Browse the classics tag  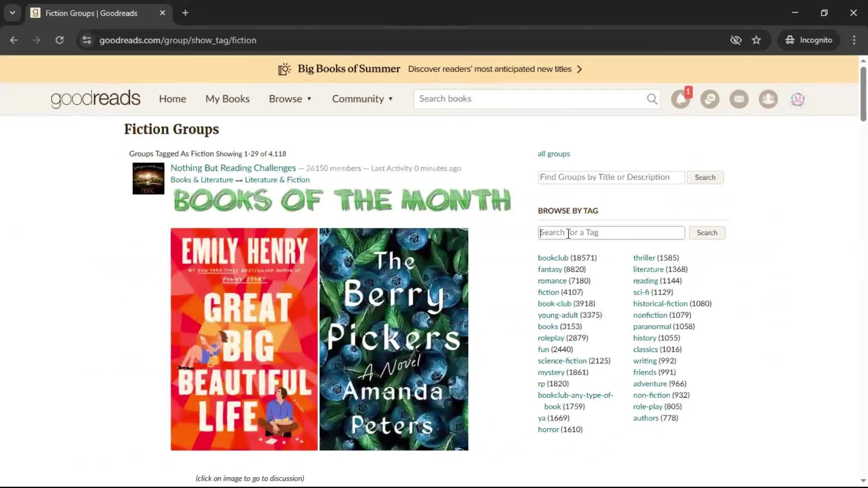645,349
